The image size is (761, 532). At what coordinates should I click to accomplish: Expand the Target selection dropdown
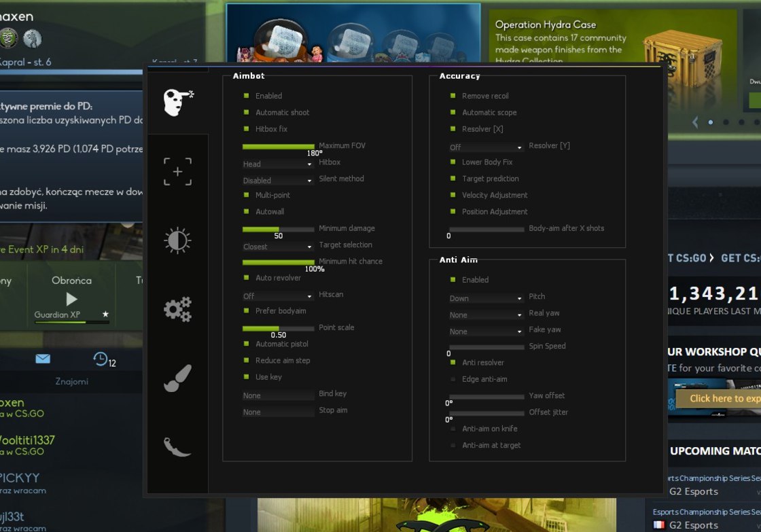[x=277, y=247]
